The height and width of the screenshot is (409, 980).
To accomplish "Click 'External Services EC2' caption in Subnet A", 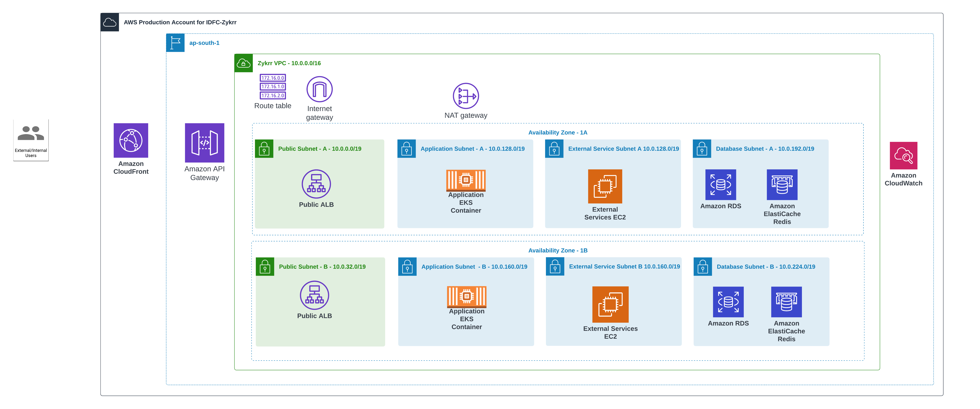I will [605, 213].
